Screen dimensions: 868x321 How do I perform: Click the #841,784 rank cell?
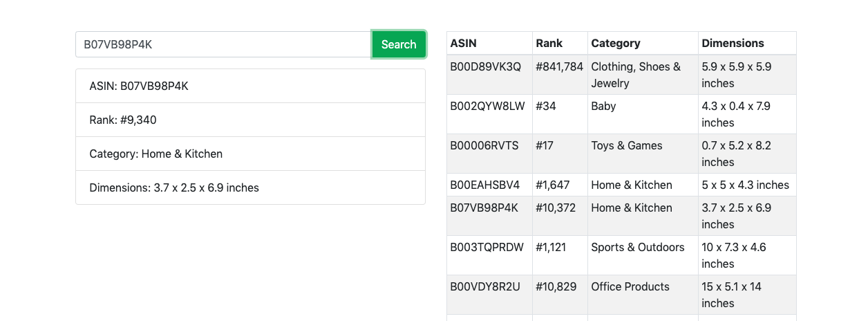pyautogui.click(x=560, y=75)
